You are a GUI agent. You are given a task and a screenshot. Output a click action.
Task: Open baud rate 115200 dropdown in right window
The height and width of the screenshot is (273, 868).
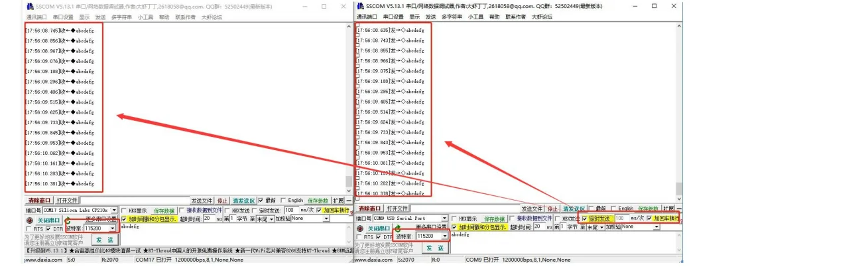[x=444, y=236]
